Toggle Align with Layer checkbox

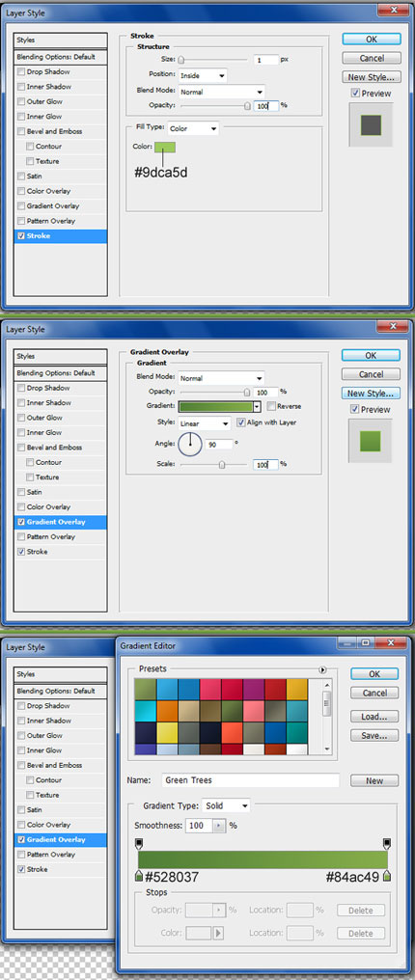pos(241,422)
